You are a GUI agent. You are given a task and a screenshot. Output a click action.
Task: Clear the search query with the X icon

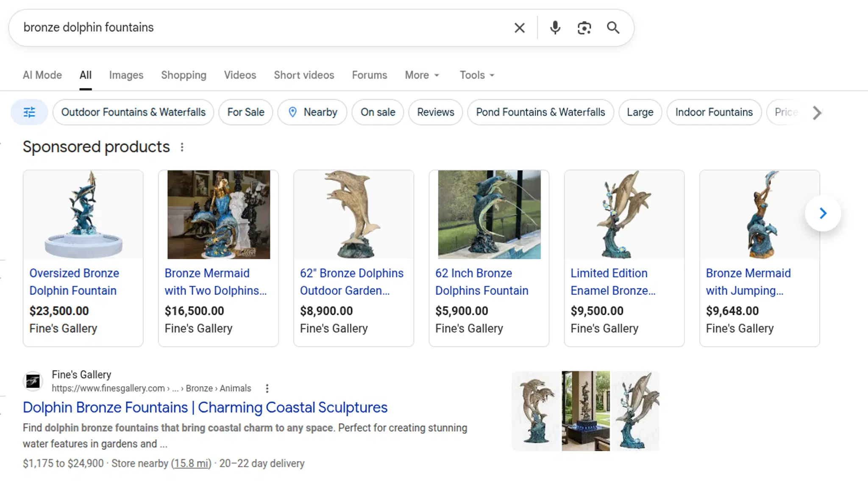pyautogui.click(x=519, y=28)
